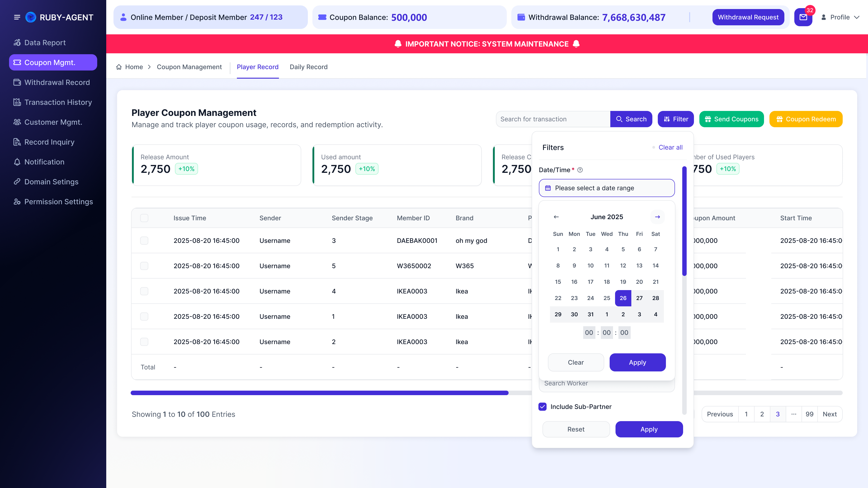Click the coupon balance ticket icon
Screen dimensions: 868x488
[322, 17]
